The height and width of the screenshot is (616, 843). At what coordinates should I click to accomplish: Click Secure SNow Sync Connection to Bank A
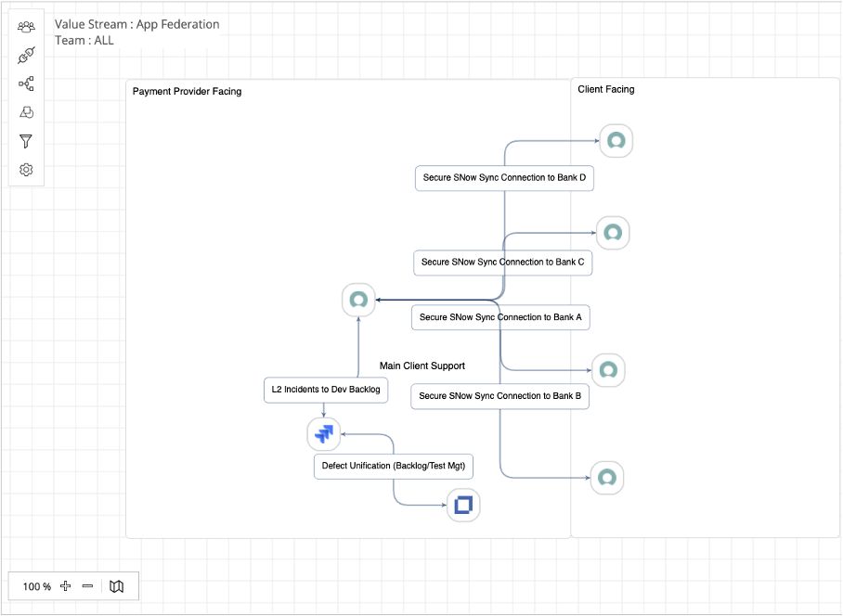click(x=500, y=317)
